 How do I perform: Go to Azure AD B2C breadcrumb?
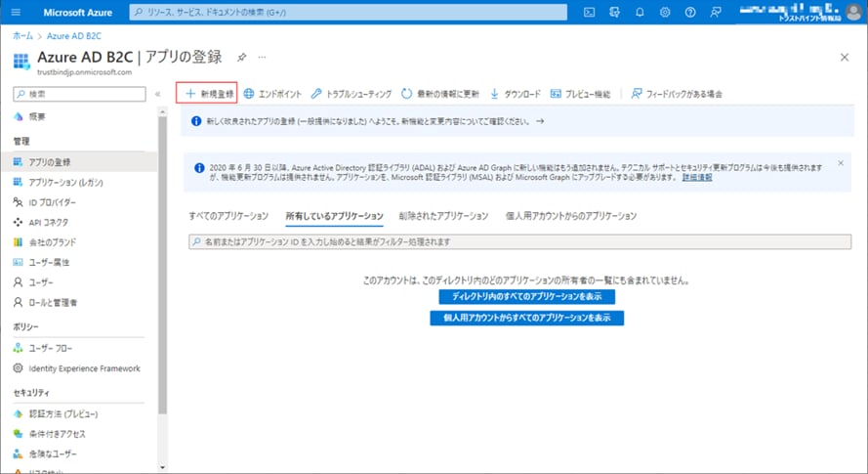[x=73, y=35]
